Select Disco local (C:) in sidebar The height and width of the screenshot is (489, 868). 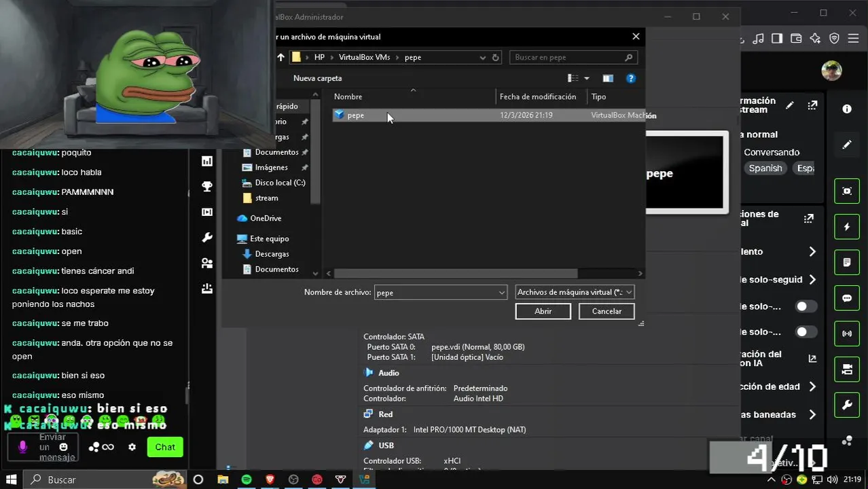tap(280, 183)
